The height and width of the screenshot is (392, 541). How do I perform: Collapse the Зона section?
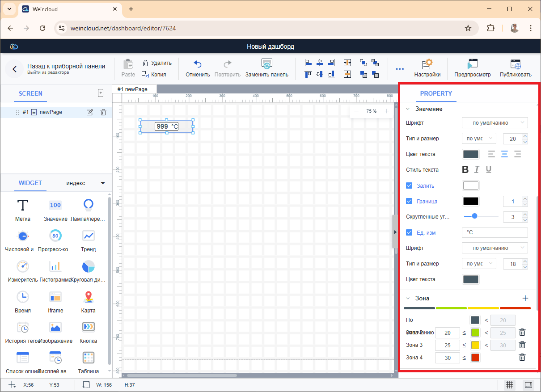(x=408, y=298)
